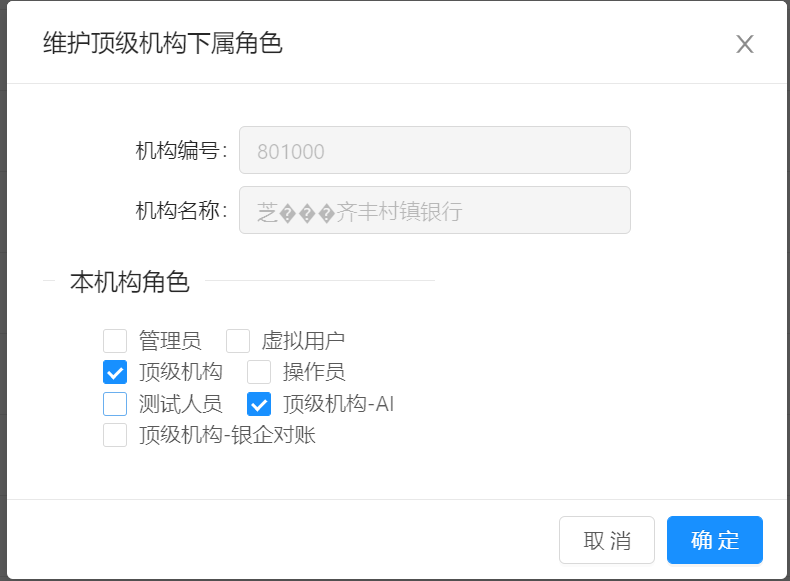Click the 顶级机构-银企对账 label text
The height and width of the screenshot is (581, 790).
227,435
